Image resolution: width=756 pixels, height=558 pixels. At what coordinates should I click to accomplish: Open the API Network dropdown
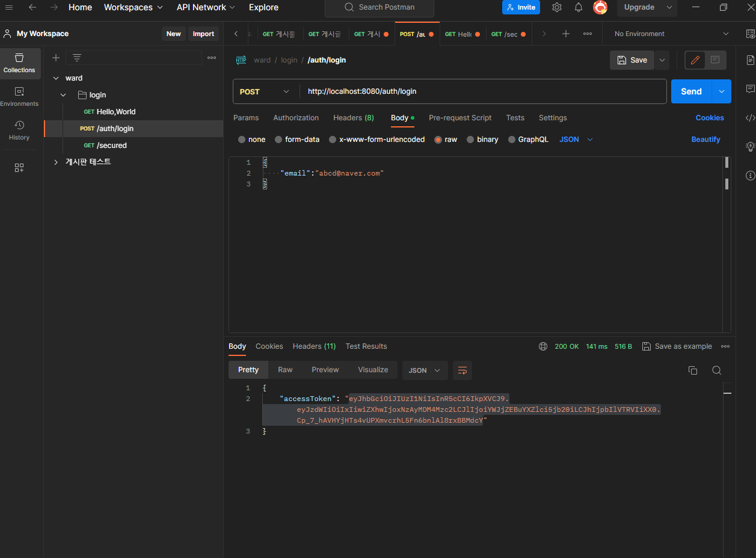click(207, 7)
